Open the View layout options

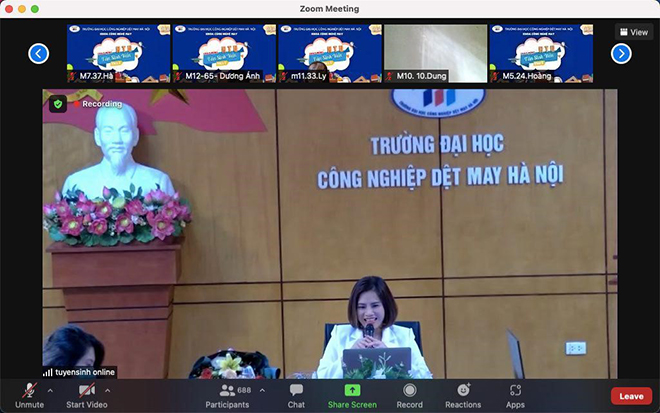(x=634, y=32)
